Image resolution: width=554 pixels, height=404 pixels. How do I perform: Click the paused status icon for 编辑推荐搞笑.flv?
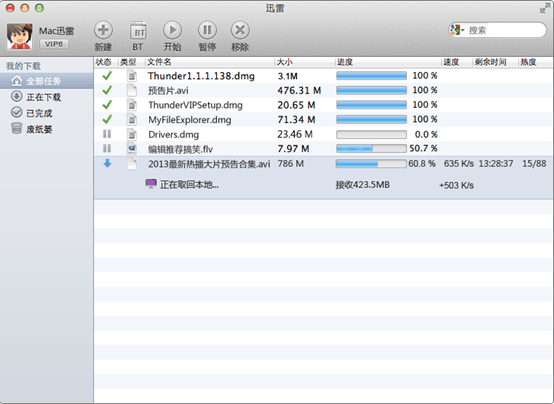[x=107, y=148]
